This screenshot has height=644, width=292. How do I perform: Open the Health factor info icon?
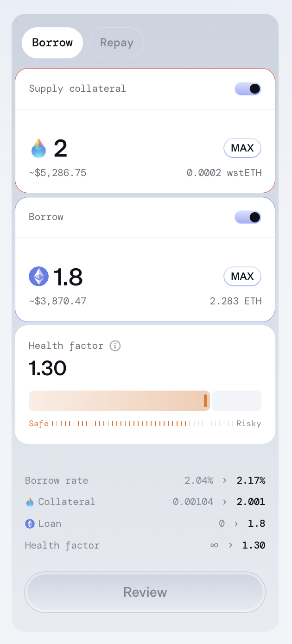pyautogui.click(x=115, y=346)
